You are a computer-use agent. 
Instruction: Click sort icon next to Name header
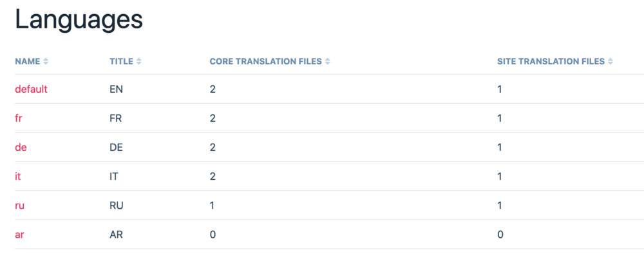point(46,62)
